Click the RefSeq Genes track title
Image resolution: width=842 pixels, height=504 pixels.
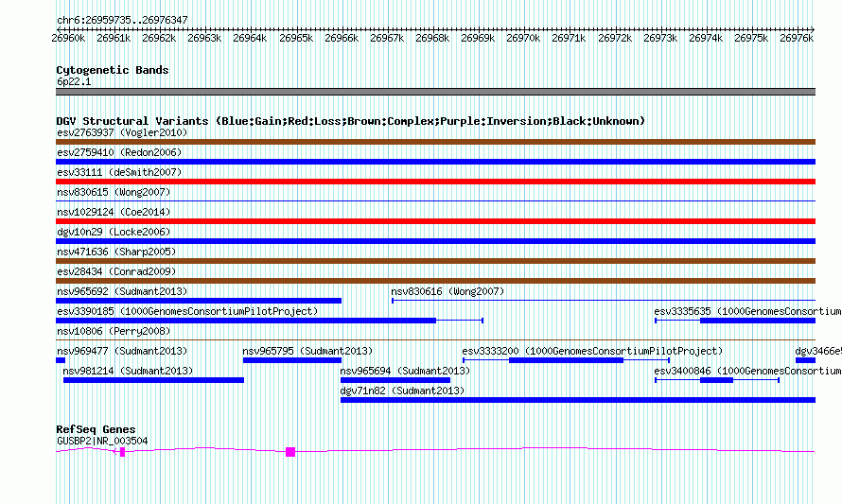[x=96, y=429]
